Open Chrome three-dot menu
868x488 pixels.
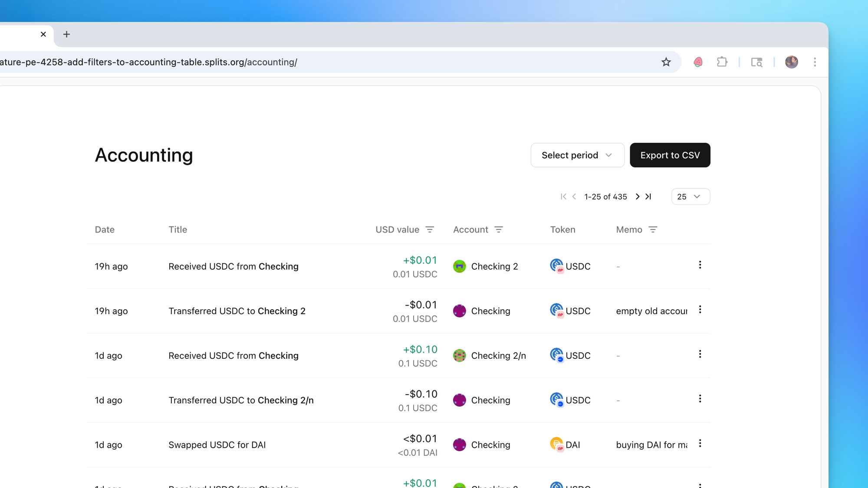pyautogui.click(x=815, y=62)
